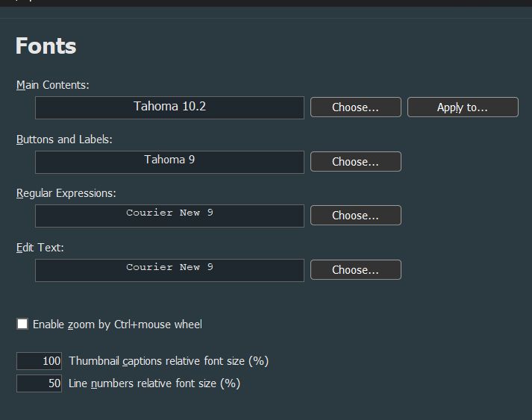Click Line numbers relative font size label
The height and width of the screenshot is (420, 532).
pyautogui.click(x=154, y=383)
